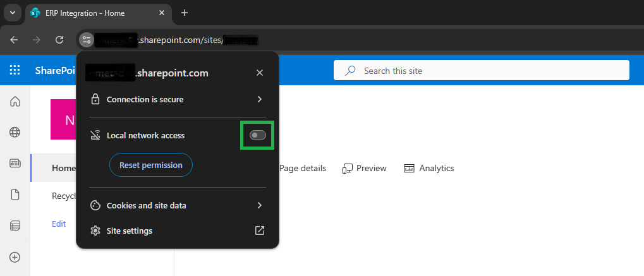Open Page details
This screenshot has height=276, width=644.
[302, 169]
